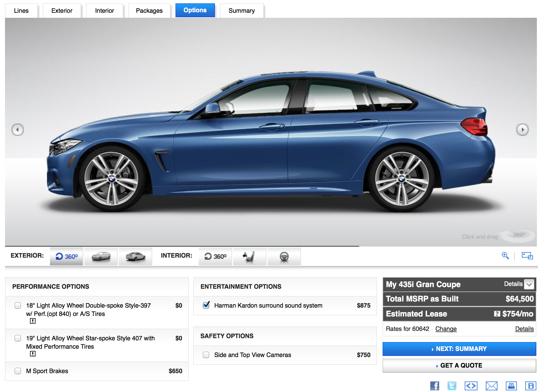The height and width of the screenshot is (392, 543).
Task: Open embed code icon
Action: [471, 386]
